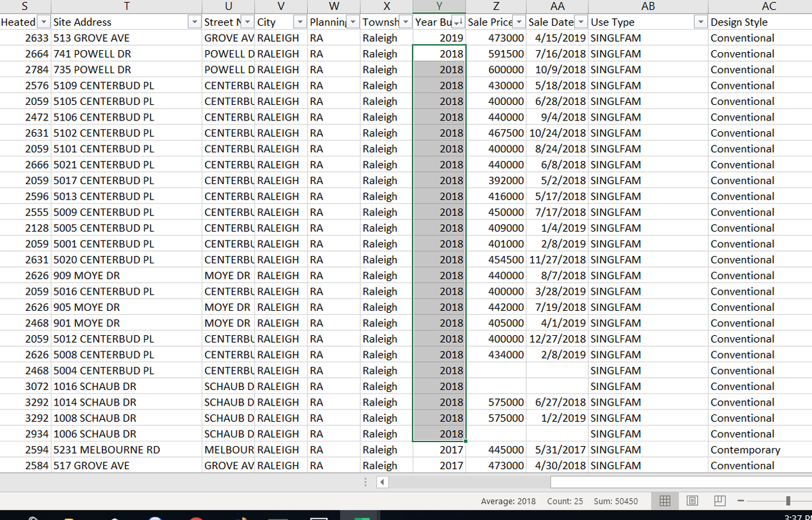Open the Heated column filter dropdown
812x520 pixels.
click(x=44, y=22)
